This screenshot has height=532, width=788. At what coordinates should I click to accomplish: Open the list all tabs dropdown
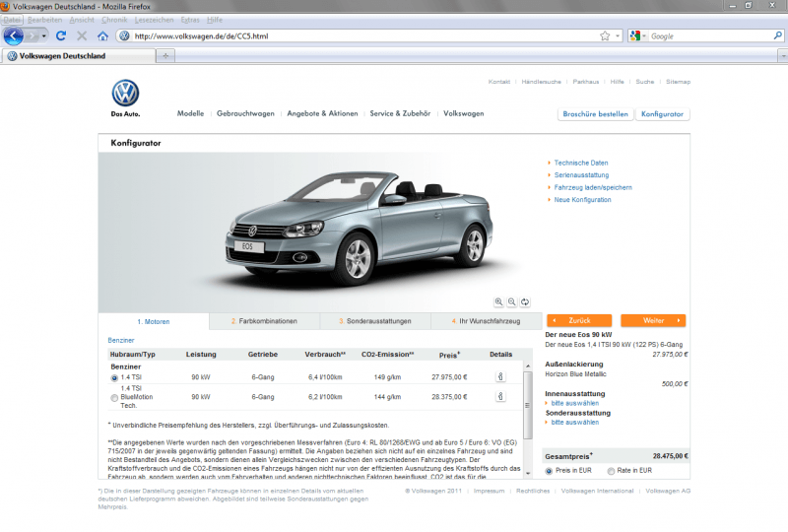(x=782, y=56)
